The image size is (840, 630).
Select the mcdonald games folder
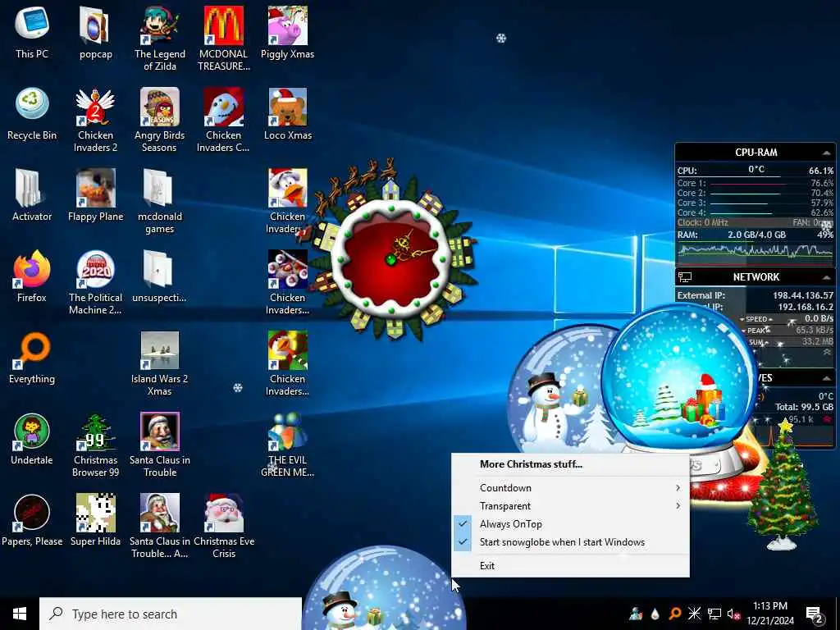coord(160,202)
